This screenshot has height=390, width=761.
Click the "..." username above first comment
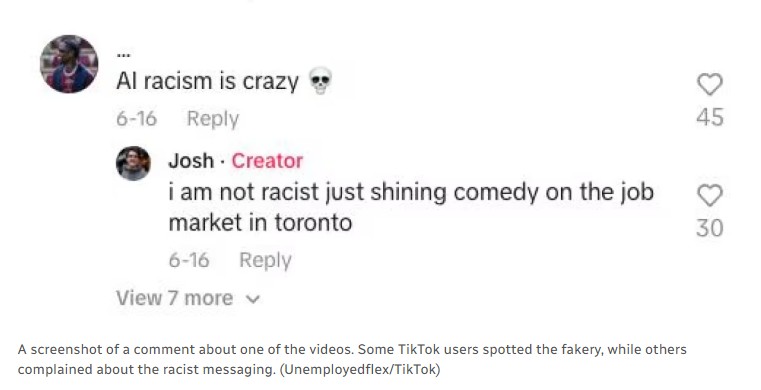coord(122,55)
